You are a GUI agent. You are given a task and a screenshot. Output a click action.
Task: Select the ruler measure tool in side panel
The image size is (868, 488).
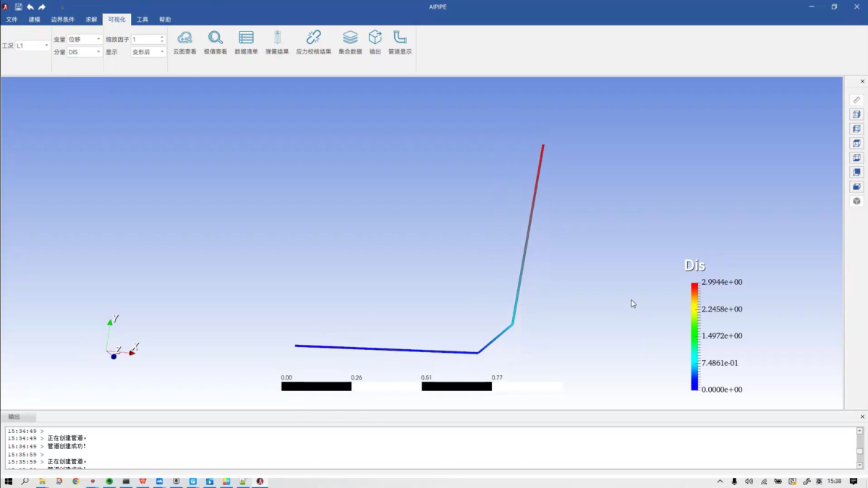point(856,100)
